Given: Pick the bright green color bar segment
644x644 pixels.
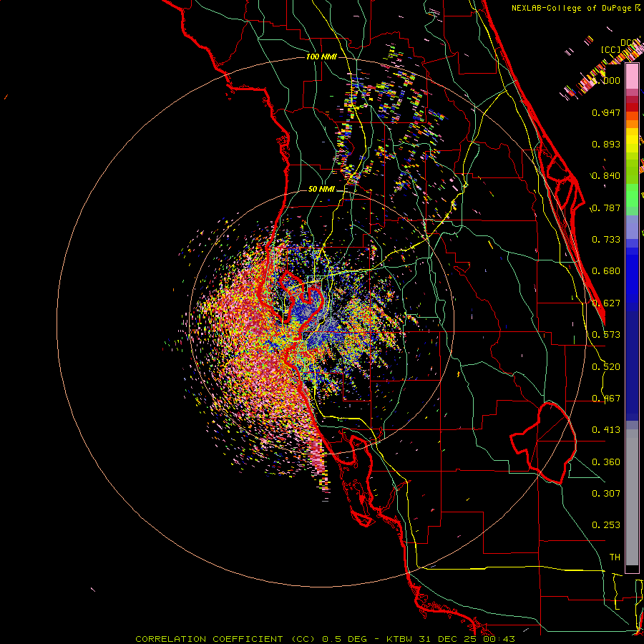Looking at the screenshot, I should click(x=632, y=195).
